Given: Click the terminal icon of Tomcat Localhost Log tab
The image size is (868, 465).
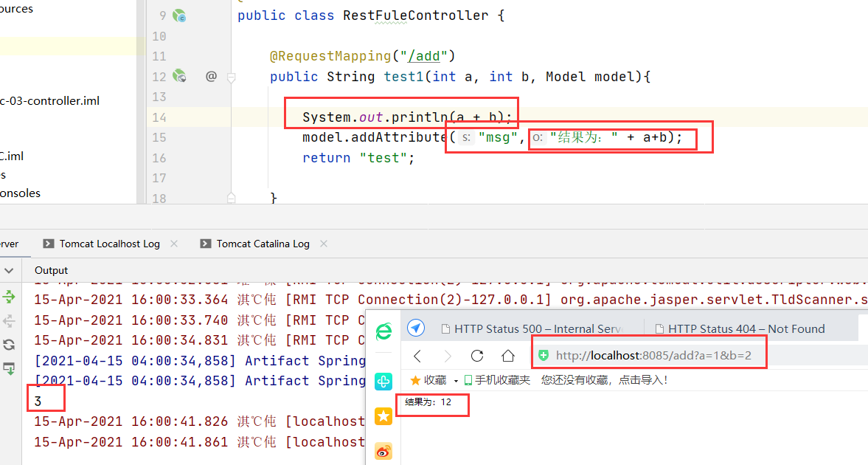Looking at the screenshot, I should pos(49,244).
